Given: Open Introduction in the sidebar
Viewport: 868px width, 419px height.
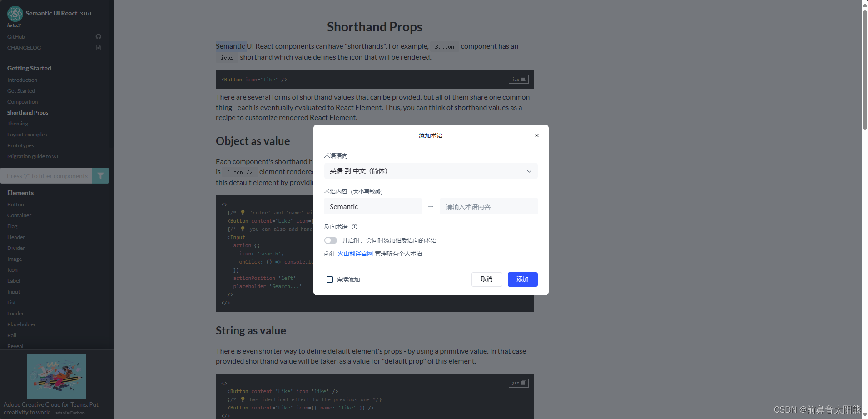Looking at the screenshot, I should pyautogui.click(x=22, y=80).
